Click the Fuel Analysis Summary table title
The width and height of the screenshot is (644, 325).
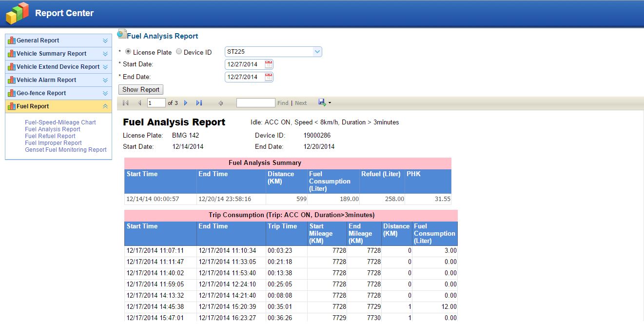click(x=265, y=163)
